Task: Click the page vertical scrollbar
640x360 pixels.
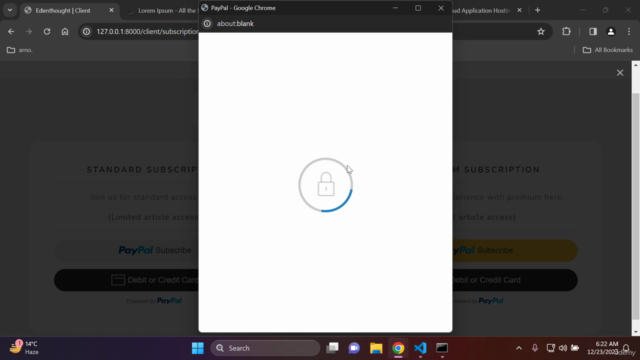Action: [x=636, y=206]
